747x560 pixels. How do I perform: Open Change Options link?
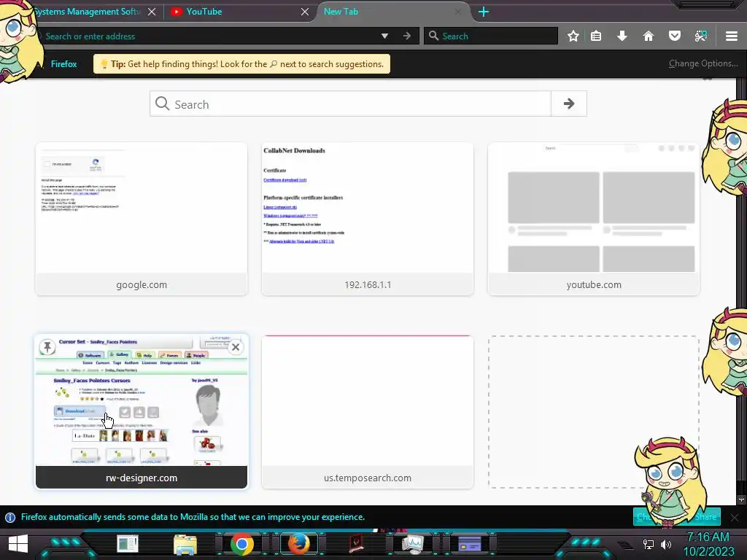(x=703, y=63)
